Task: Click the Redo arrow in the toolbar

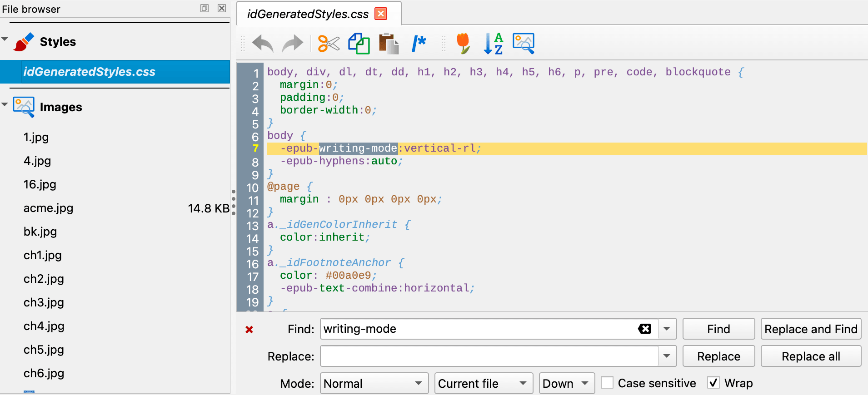Action: point(292,44)
